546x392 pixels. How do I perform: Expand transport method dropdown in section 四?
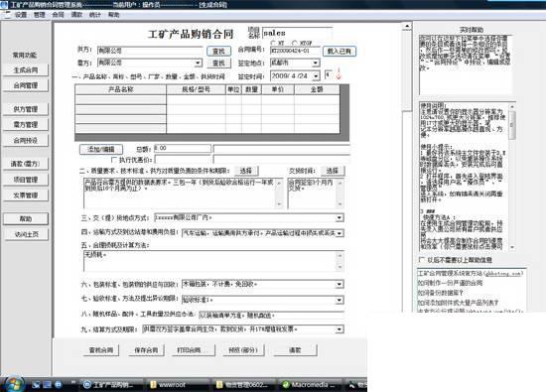tap(340, 233)
